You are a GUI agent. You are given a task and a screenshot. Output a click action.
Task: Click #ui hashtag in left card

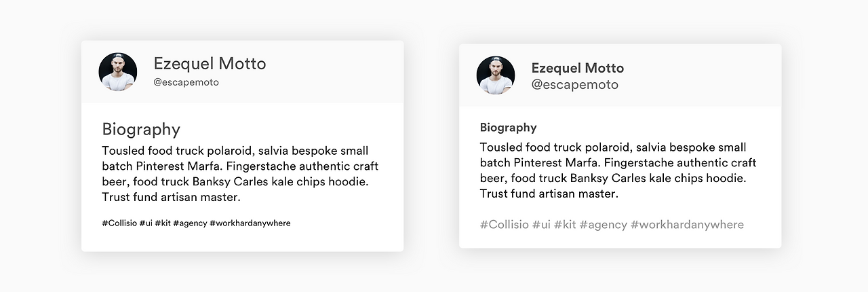point(146,223)
